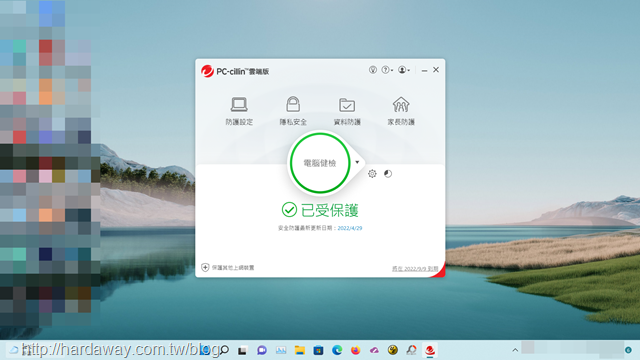This screenshot has height=360, width=640.
Task: Show hidden system tray icons
Action: tap(515, 350)
